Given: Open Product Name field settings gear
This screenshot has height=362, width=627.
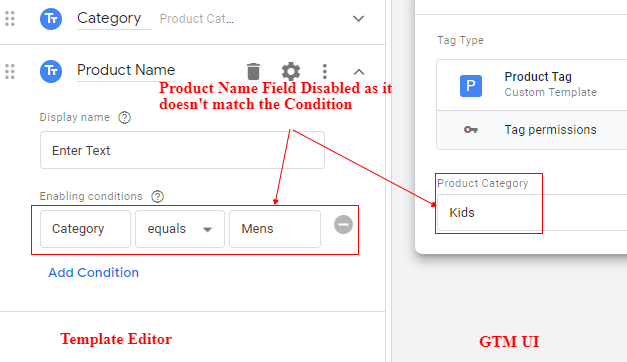Looking at the screenshot, I should [291, 71].
